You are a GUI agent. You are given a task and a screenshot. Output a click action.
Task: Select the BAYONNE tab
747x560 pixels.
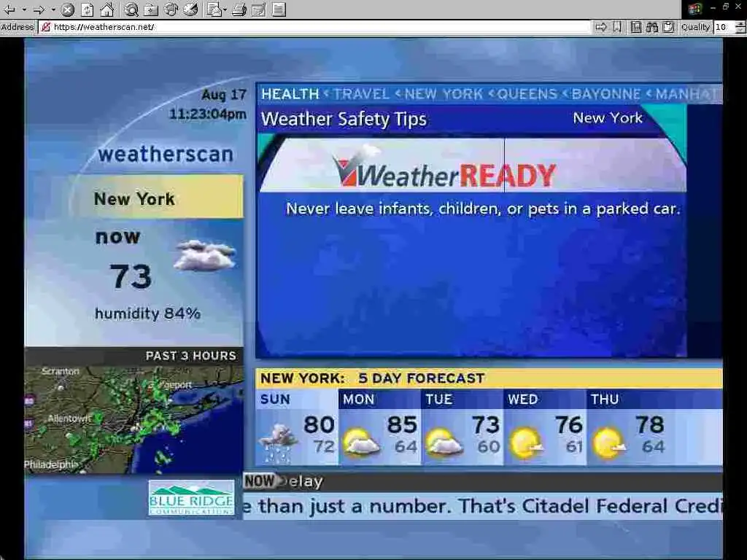[x=606, y=94]
